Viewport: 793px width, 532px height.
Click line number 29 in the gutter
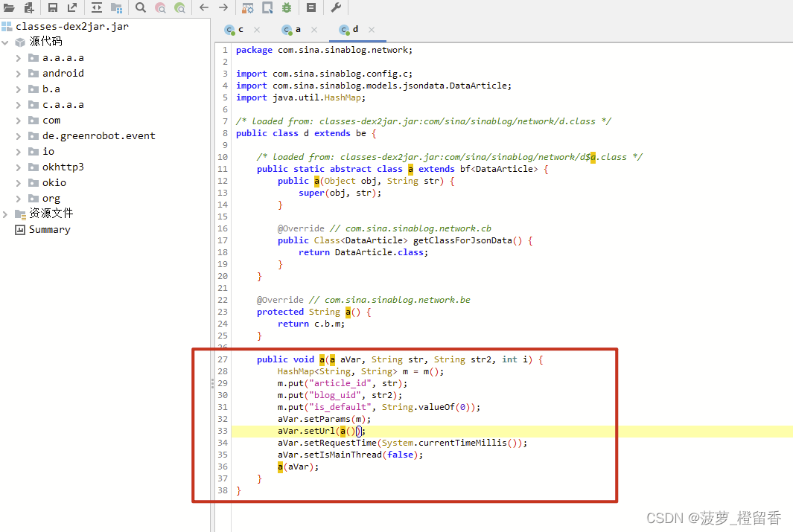223,383
